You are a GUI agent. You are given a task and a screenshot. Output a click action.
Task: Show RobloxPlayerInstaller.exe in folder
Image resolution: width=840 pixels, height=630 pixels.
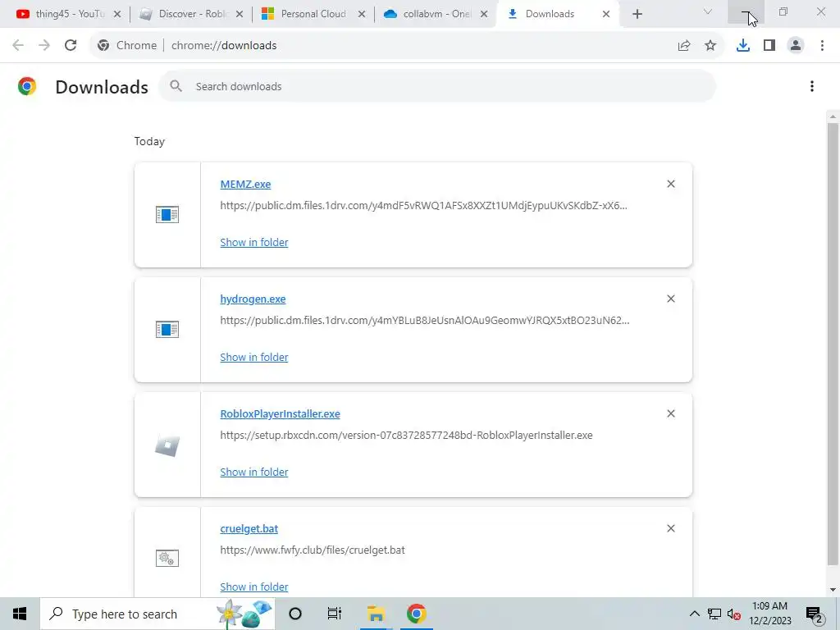[x=254, y=472]
